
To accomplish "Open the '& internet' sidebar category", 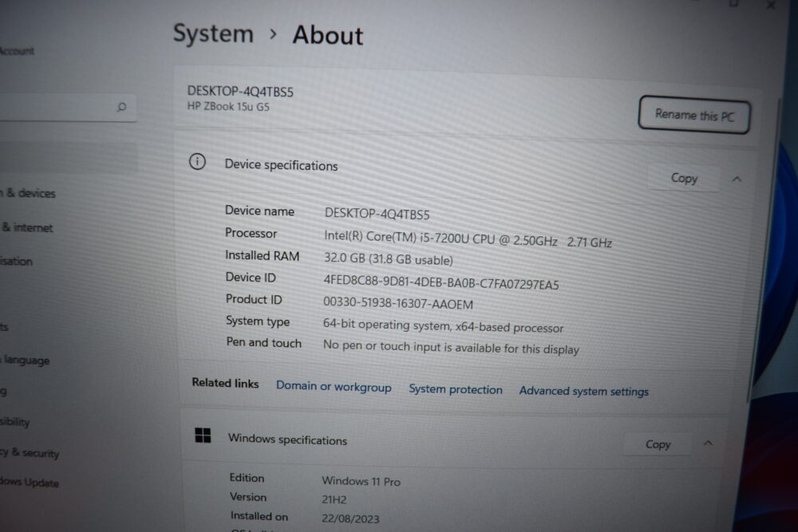I will [26, 227].
